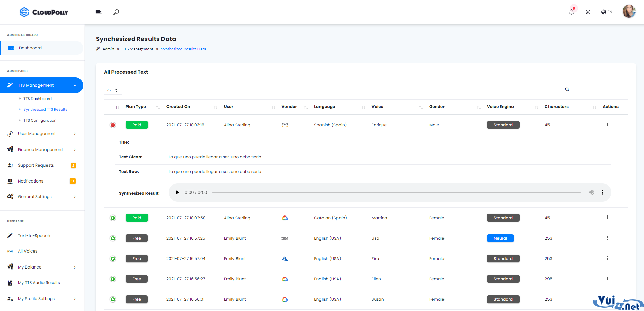Click Admin breadcrumb link
The height and width of the screenshot is (311, 644).
coord(108,49)
